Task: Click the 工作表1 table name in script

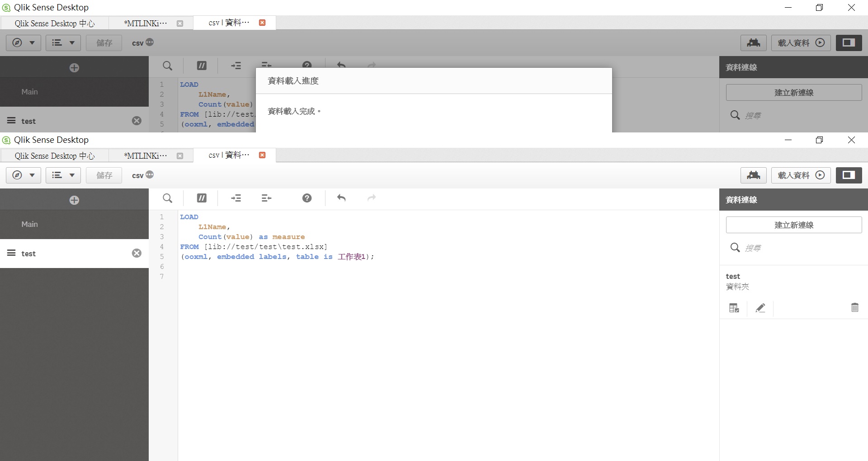Action: click(x=351, y=257)
